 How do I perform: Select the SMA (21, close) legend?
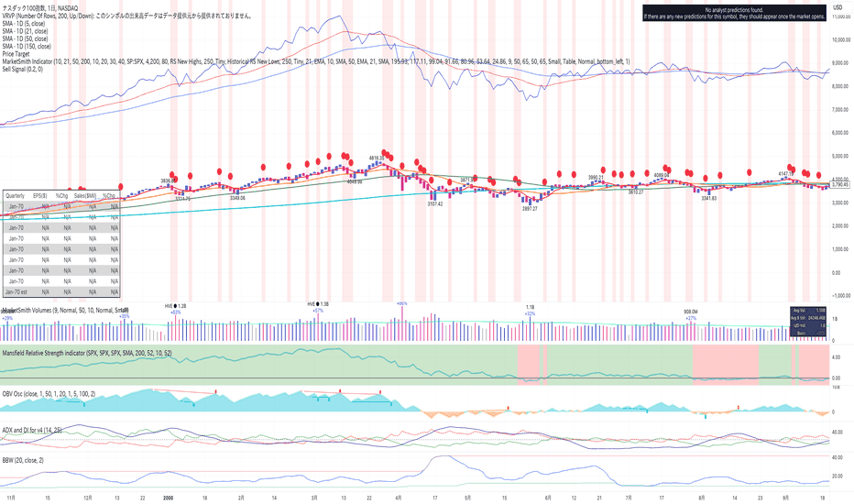25,31
